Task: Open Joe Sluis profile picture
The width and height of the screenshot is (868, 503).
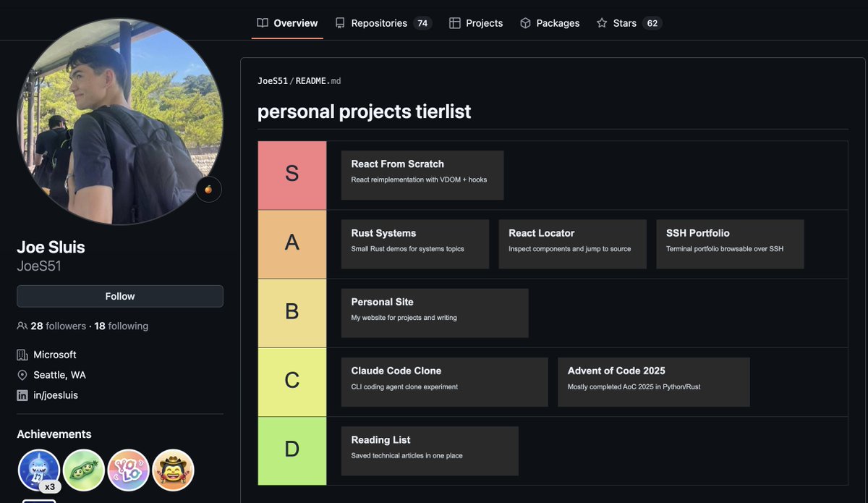Action: tap(120, 122)
